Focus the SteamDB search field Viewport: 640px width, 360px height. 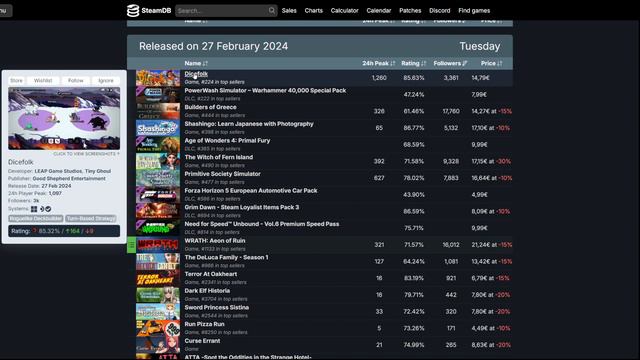[x=226, y=11]
